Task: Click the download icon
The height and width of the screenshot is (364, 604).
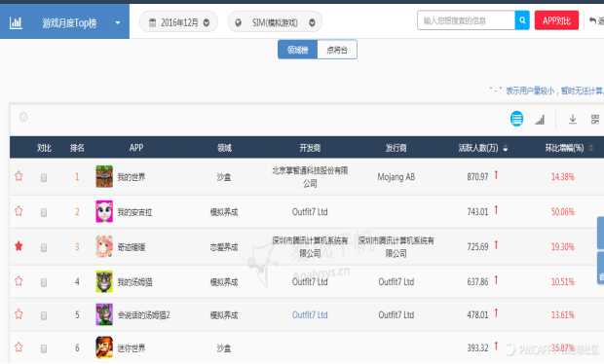Action: click(573, 120)
